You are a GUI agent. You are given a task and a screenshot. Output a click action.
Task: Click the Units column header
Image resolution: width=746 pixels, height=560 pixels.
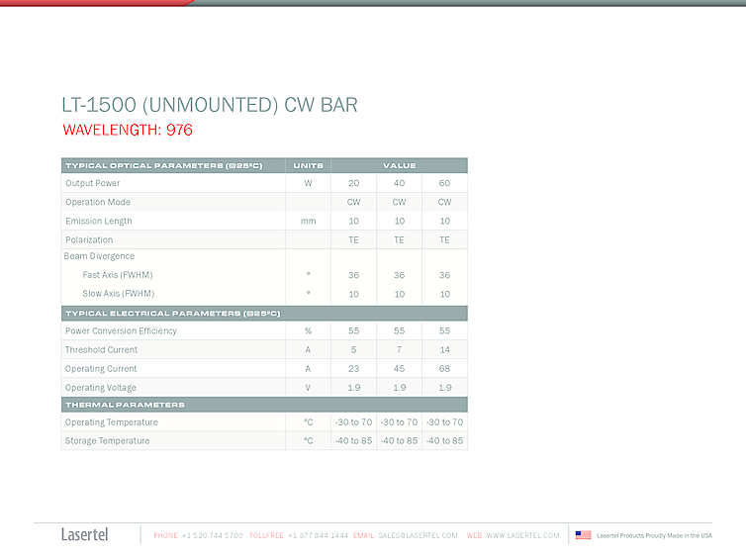tap(308, 165)
